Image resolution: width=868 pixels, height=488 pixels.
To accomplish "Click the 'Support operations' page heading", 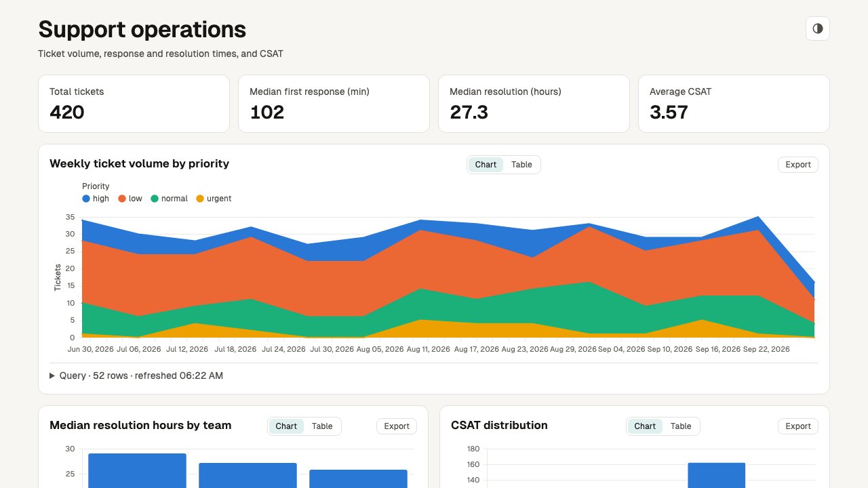I will 142,30.
